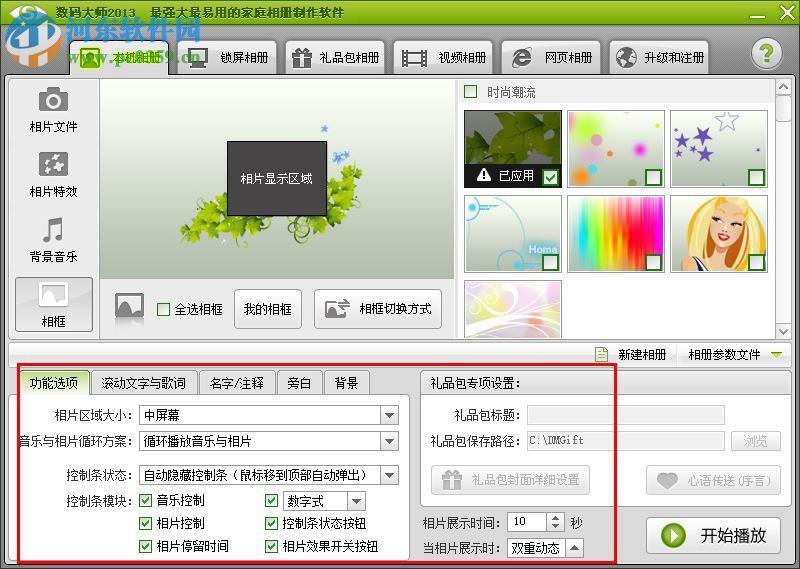Check the rainbow stripes frame checkbox

654,262
